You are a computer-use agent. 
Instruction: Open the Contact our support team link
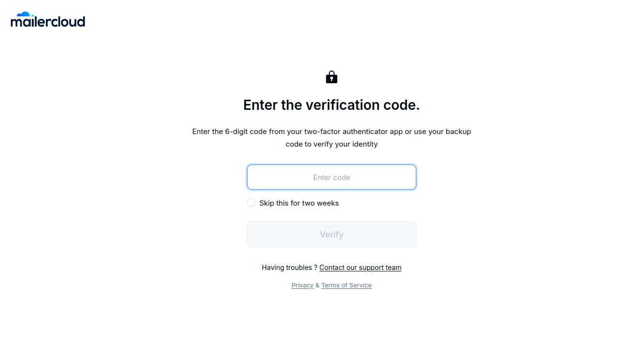point(360,268)
